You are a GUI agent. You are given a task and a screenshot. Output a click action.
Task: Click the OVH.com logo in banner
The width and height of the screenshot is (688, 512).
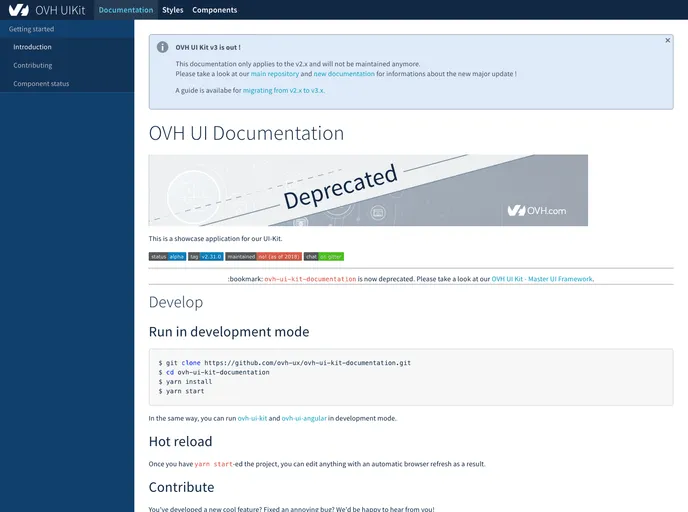pos(537,211)
